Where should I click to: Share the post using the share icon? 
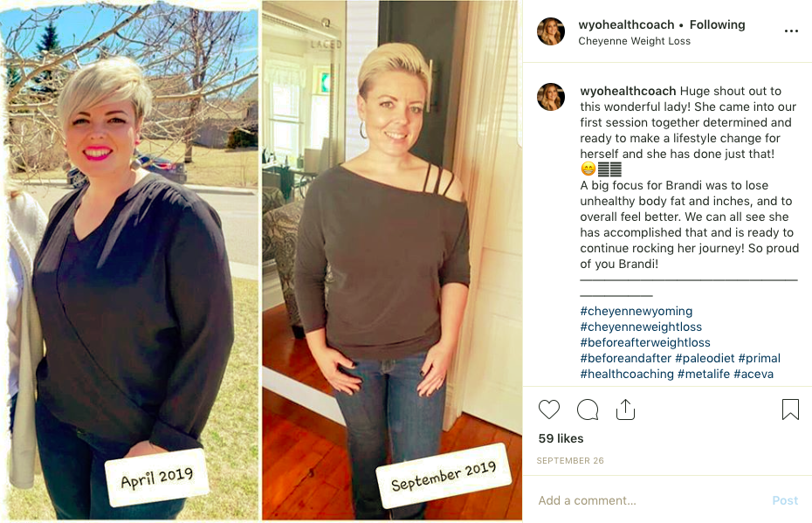[x=625, y=409]
